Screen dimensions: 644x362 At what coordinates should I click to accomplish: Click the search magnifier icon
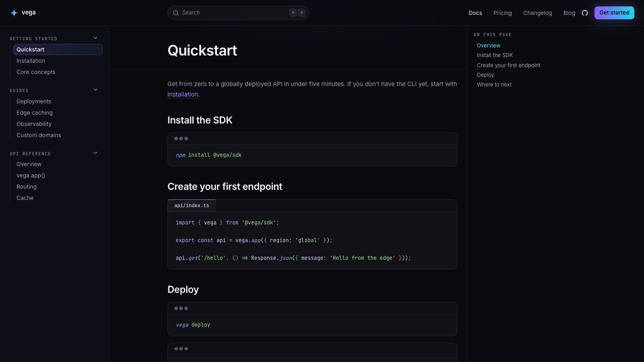pos(176,13)
